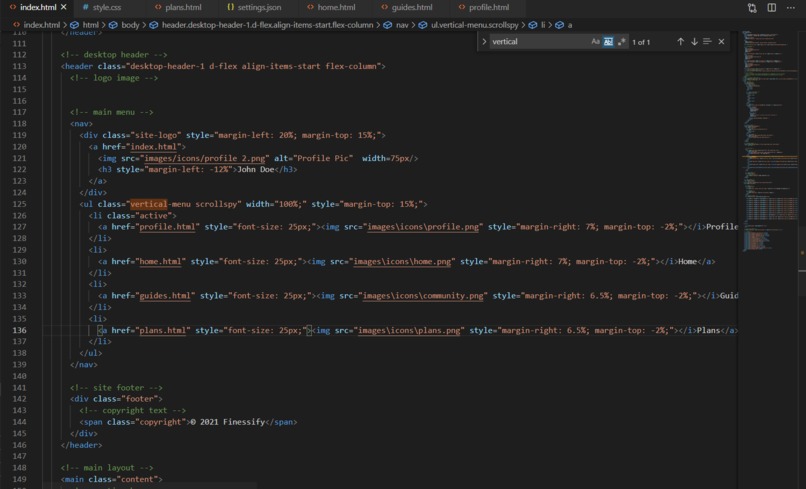Follow the guides.html href link on line 133
This screenshot has width=806, height=489.
click(x=164, y=296)
